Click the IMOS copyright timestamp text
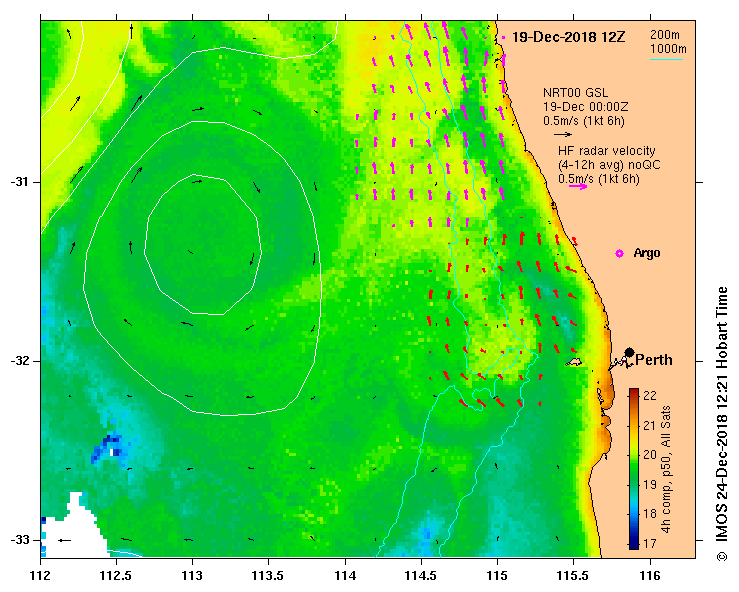The height and width of the screenshot is (592, 739). [x=722, y=423]
